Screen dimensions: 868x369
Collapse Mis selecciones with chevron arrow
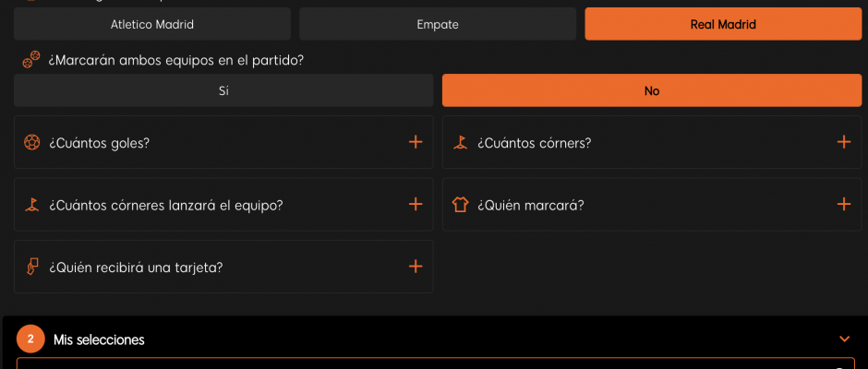coord(844,339)
